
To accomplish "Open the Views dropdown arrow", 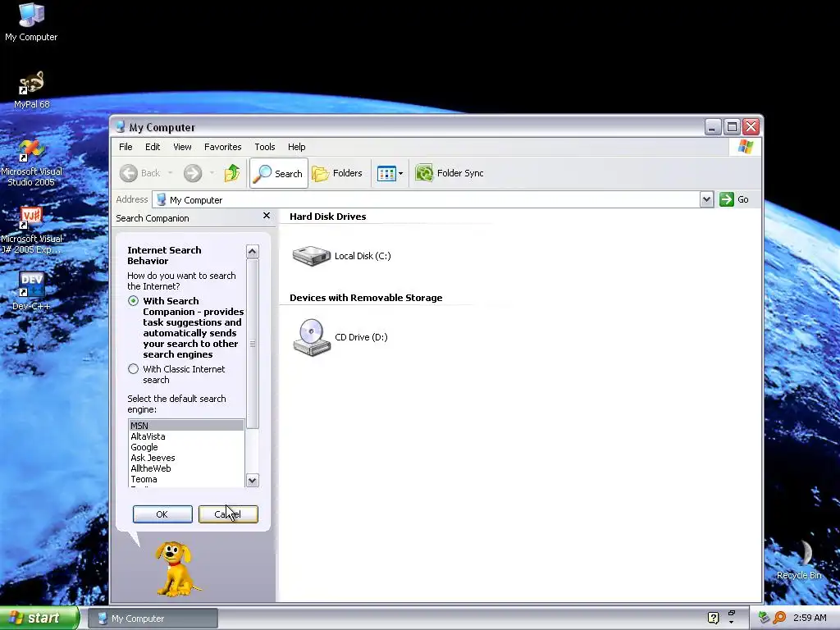I will coord(400,173).
